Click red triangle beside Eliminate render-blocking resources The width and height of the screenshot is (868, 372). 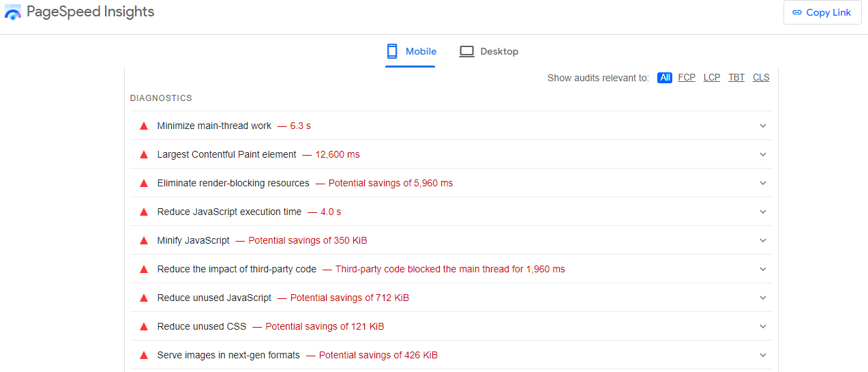[144, 183]
